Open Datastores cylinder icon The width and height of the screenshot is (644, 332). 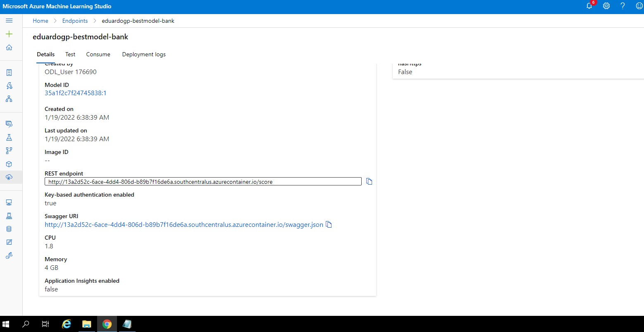coord(9,229)
